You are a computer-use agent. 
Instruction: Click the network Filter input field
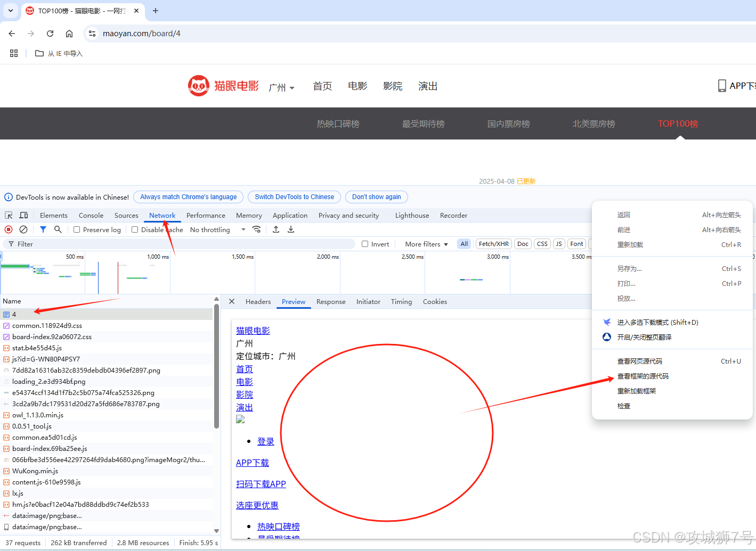(178, 244)
